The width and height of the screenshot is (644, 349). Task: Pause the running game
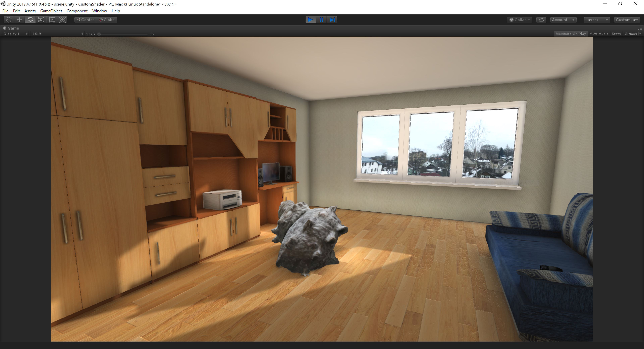(x=321, y=20)
